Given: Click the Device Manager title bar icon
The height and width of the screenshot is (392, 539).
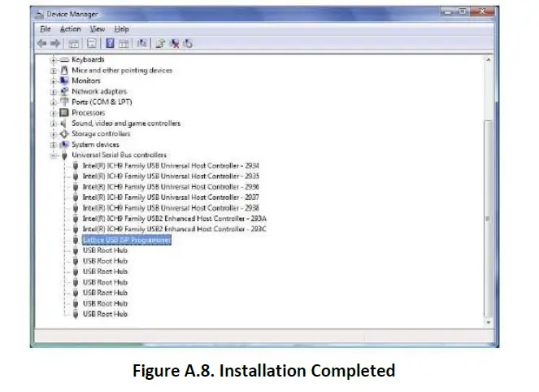Looking at the screenshot, I should [x=40, y=14].
